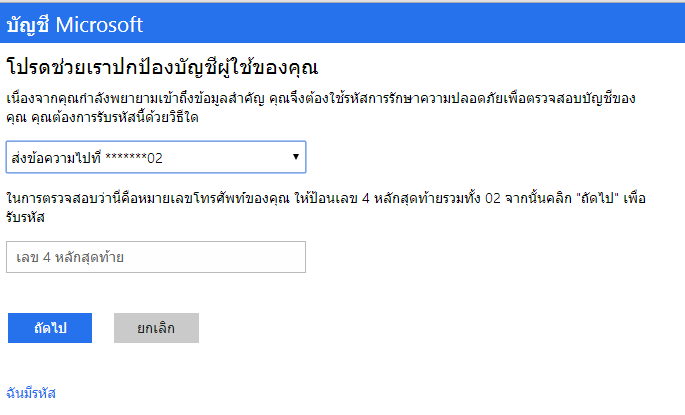Focus the 'เลข 4 หลักสุดท้าย' input field

click(x=156, y=257)
